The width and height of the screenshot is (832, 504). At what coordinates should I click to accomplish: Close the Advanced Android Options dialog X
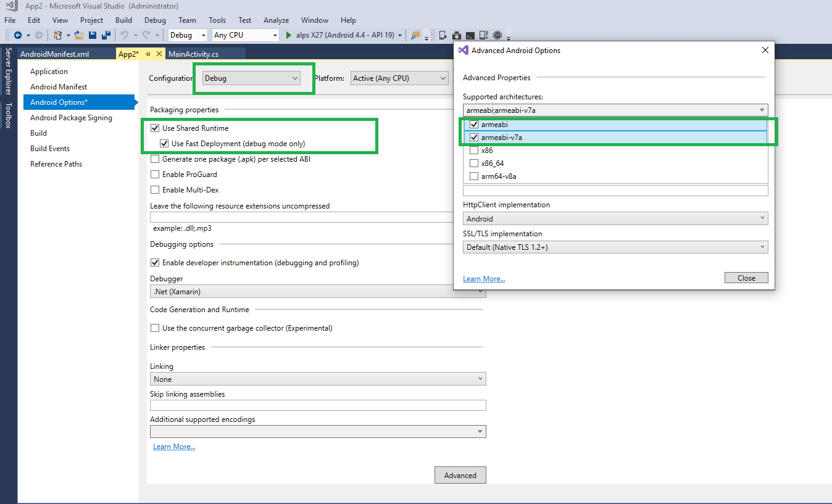(x=765, y=50)
